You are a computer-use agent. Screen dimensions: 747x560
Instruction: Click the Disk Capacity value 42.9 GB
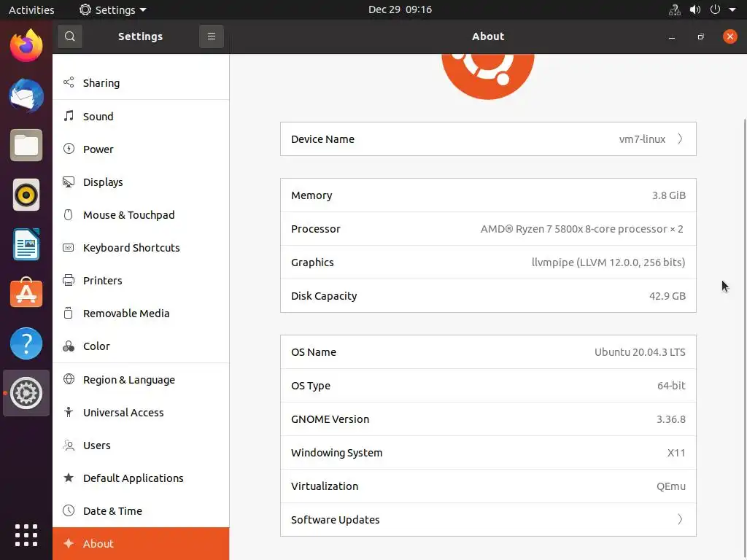click(x=667, y=296)
